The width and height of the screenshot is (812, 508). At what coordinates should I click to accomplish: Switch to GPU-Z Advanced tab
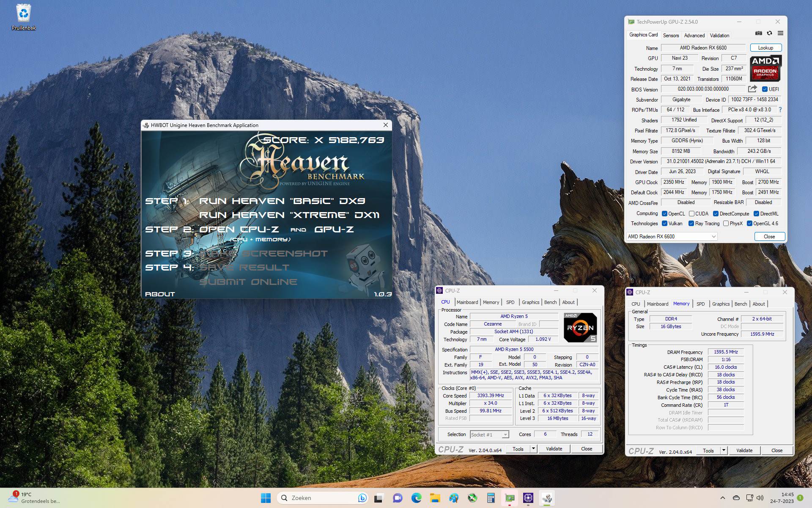[694, 36]
